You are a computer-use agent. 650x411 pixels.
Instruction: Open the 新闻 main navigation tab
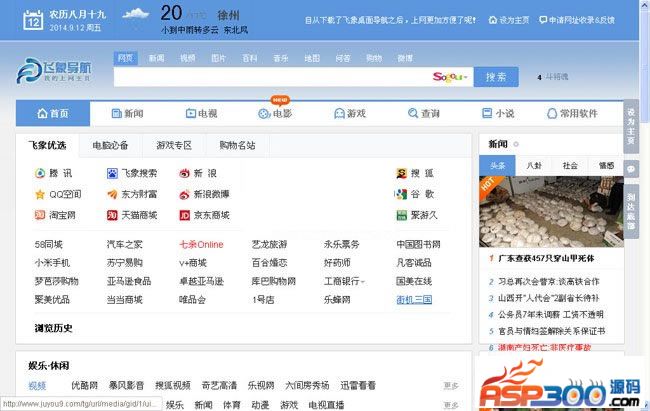(128, 113)
